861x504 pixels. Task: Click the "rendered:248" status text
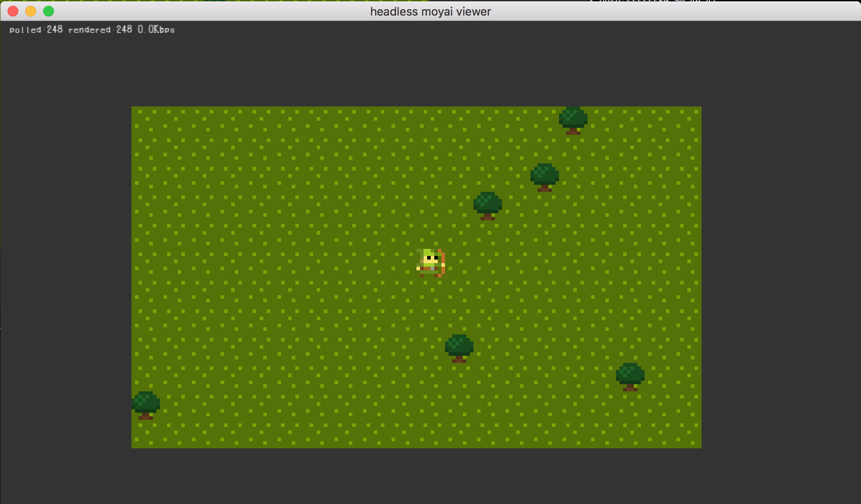100,29
